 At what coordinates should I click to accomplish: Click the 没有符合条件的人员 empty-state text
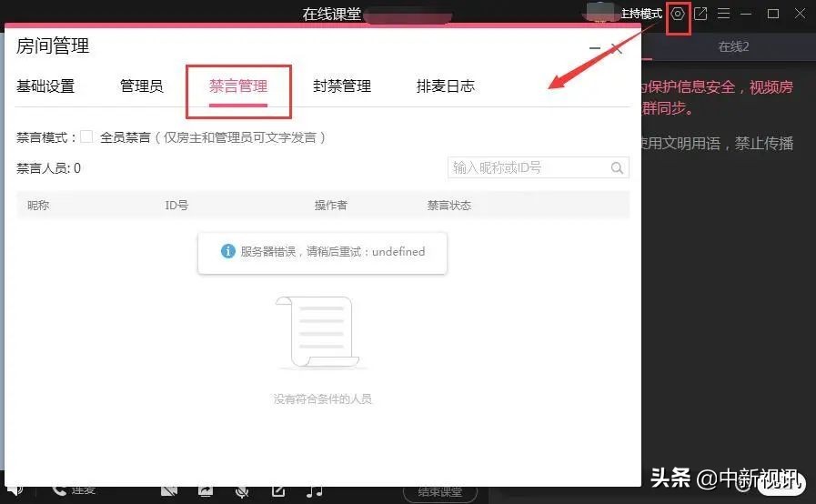(323, 398)
